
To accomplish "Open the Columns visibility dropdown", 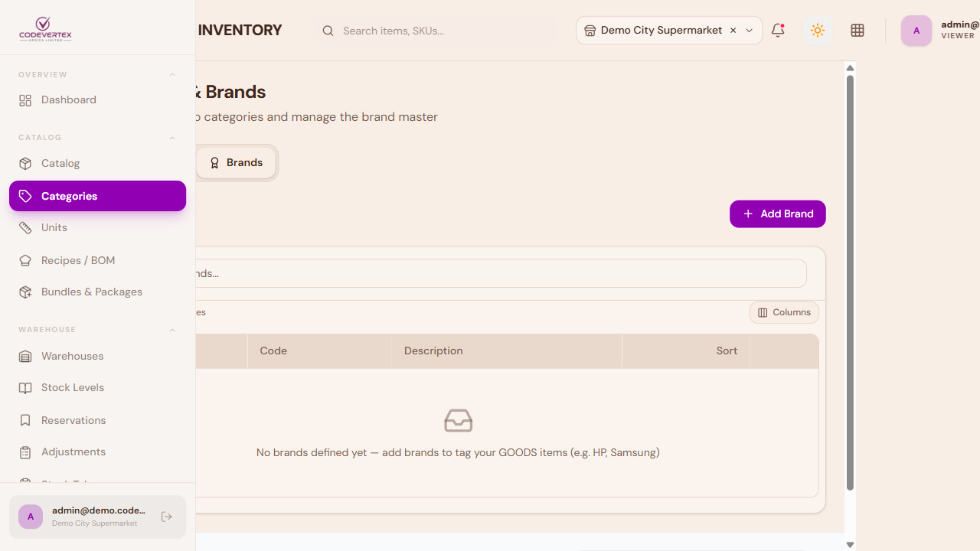I will 784,312.
